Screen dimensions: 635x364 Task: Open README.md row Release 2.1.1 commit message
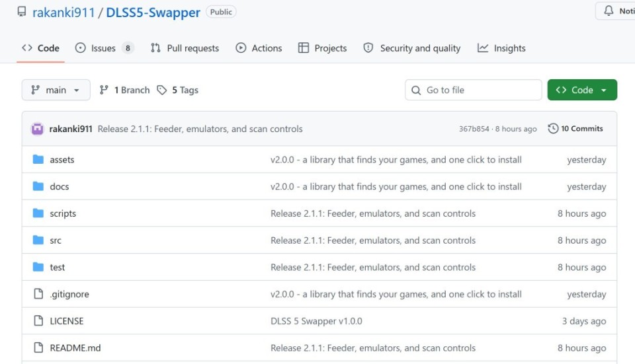pos(373,348)
